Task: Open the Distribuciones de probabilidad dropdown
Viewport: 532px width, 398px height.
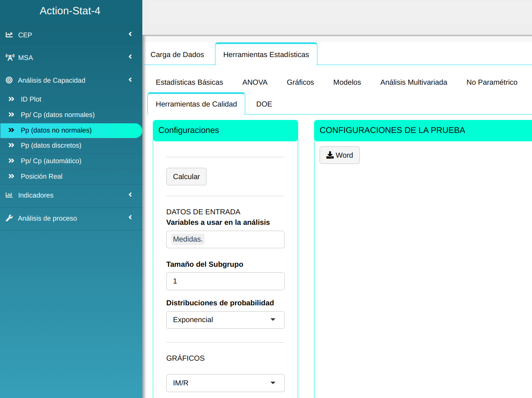Action: (x=225, y=320)
